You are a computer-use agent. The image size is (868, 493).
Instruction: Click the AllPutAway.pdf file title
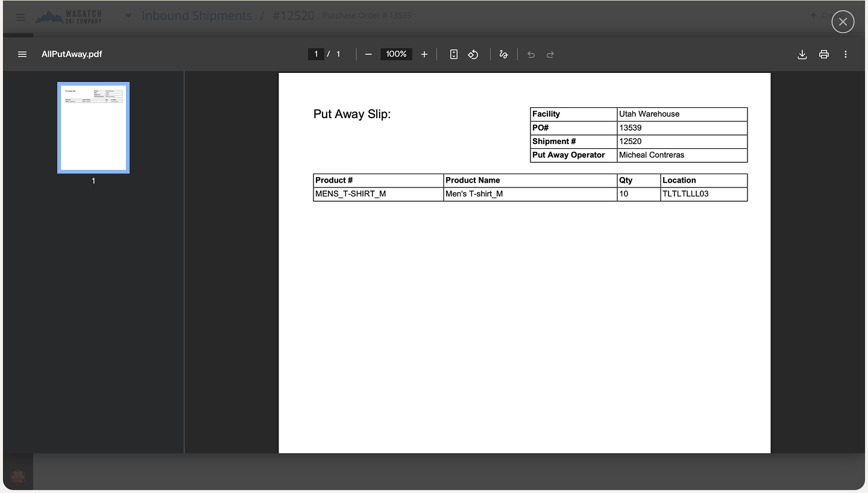click(x=72, y=54)
